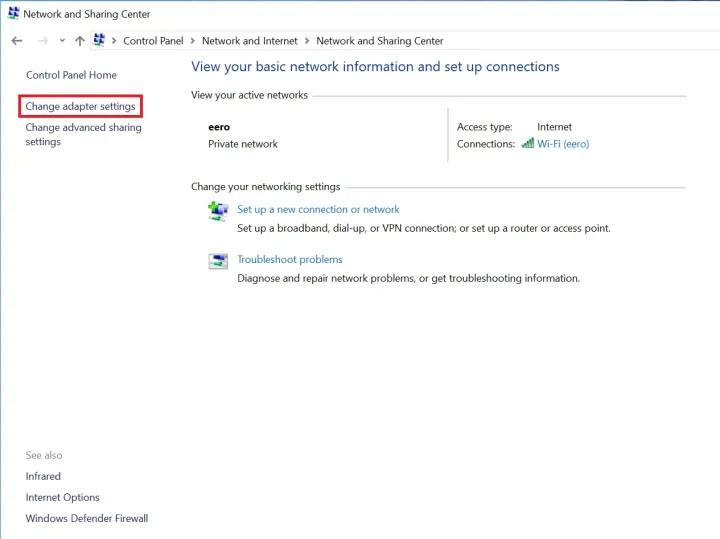Screen dimensions: 720x539
Task: Click the Wi-Fi signal strength icon
Action: tap(528, 143)
